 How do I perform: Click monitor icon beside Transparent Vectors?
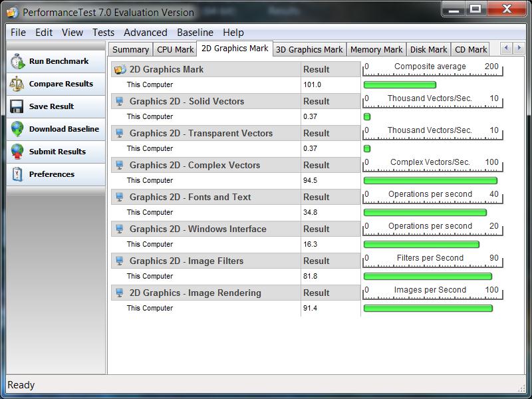[120, 133]
